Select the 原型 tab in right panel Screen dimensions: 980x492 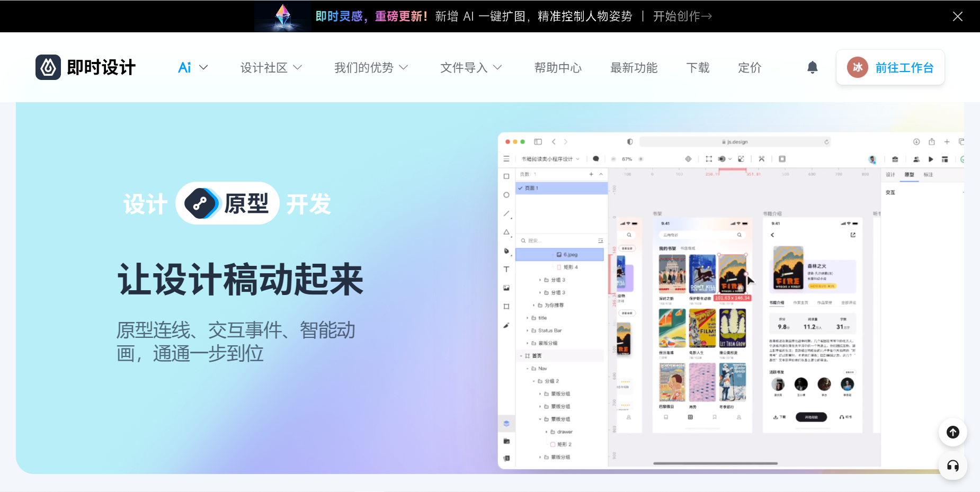coord(910,175)
